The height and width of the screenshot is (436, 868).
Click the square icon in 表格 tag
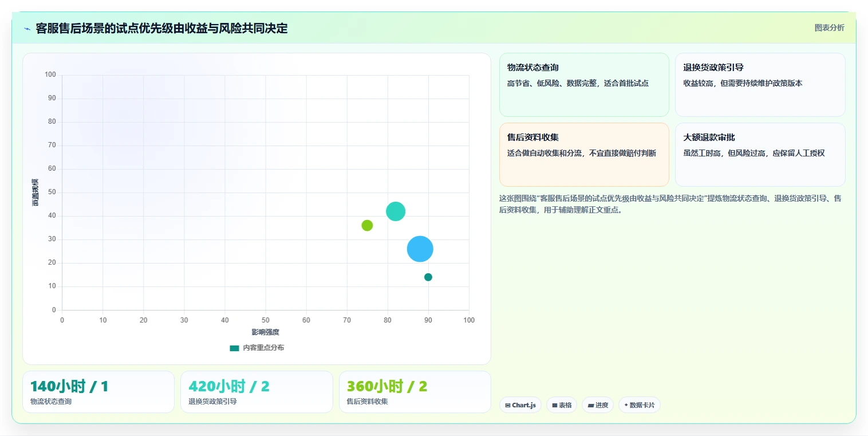(x=554, y=405)
